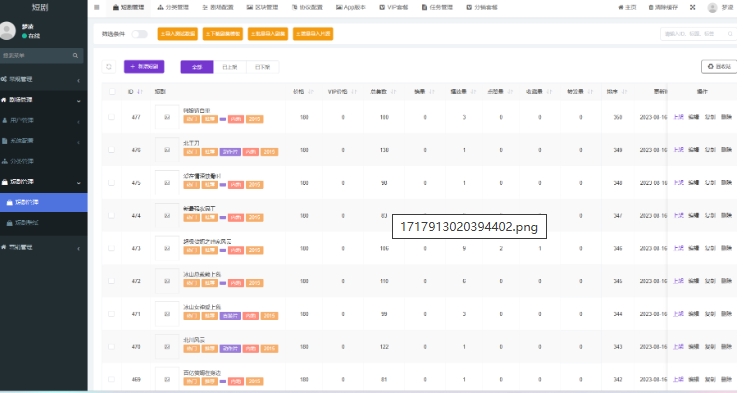Select the middle status filter tab
The image size is (745, 393).
click(x=230, y=67)
